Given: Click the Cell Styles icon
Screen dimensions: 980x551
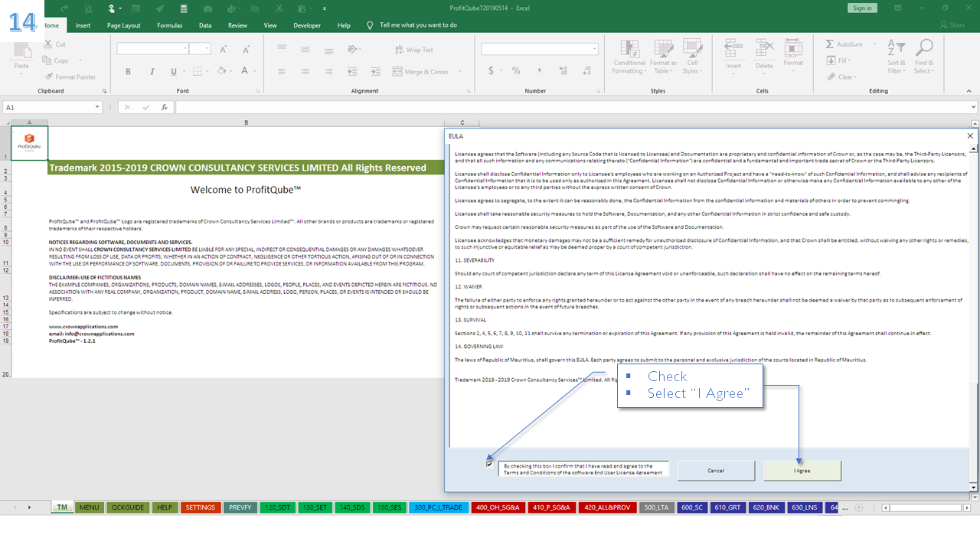Looking at the screenshot, I should pyautogui.click(x=692, y=48).
